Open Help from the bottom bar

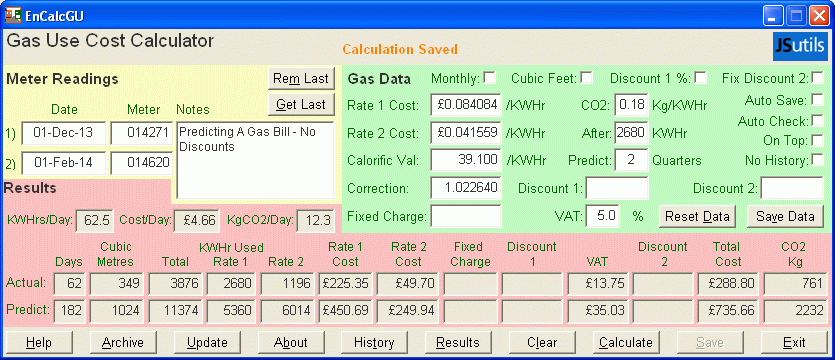pos(38,342)
